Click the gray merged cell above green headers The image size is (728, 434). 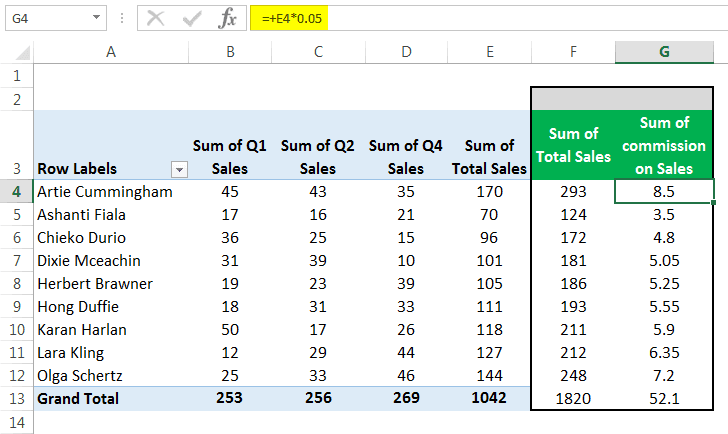(x=622, y=99)
